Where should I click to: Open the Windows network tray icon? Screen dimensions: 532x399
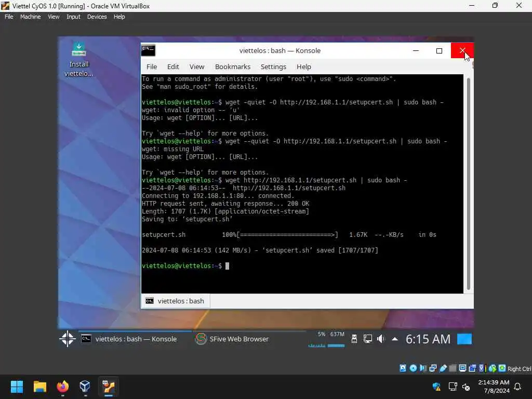[x=453, y=387]
